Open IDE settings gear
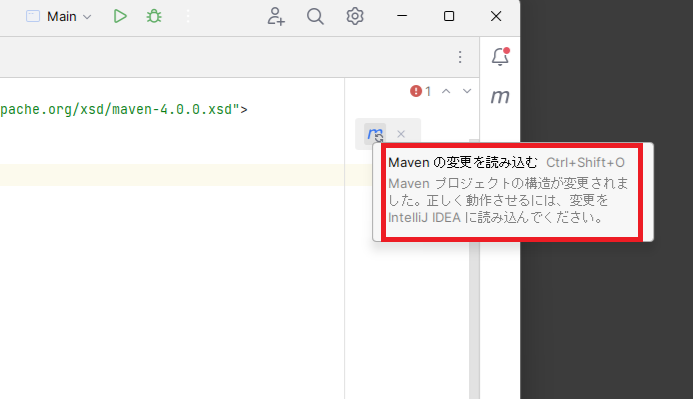The height and width of the screenshot is (399, 693). (x=355, y=16)
